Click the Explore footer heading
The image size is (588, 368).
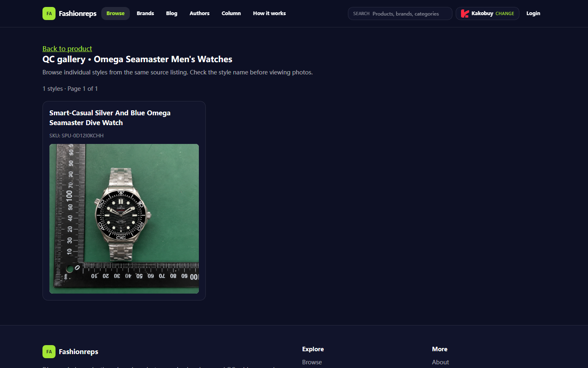(x=313, y=349)
